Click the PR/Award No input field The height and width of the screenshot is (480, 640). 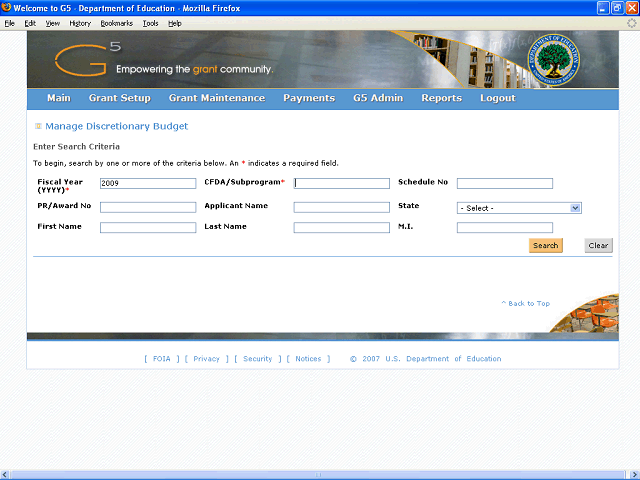coord(148,207)
